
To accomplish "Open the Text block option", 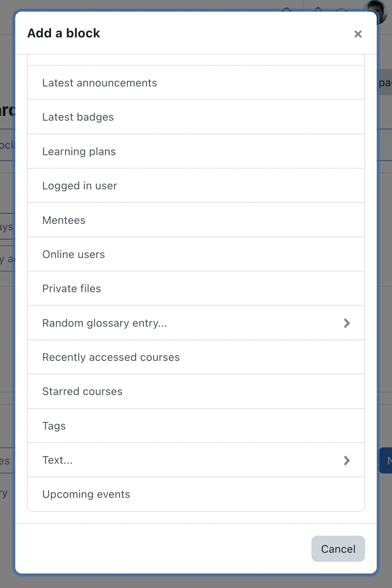I will tap(196, 460).
